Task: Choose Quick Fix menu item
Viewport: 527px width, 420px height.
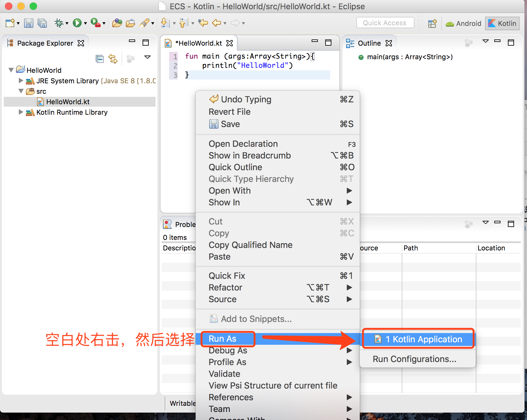Action: (278, 276)
